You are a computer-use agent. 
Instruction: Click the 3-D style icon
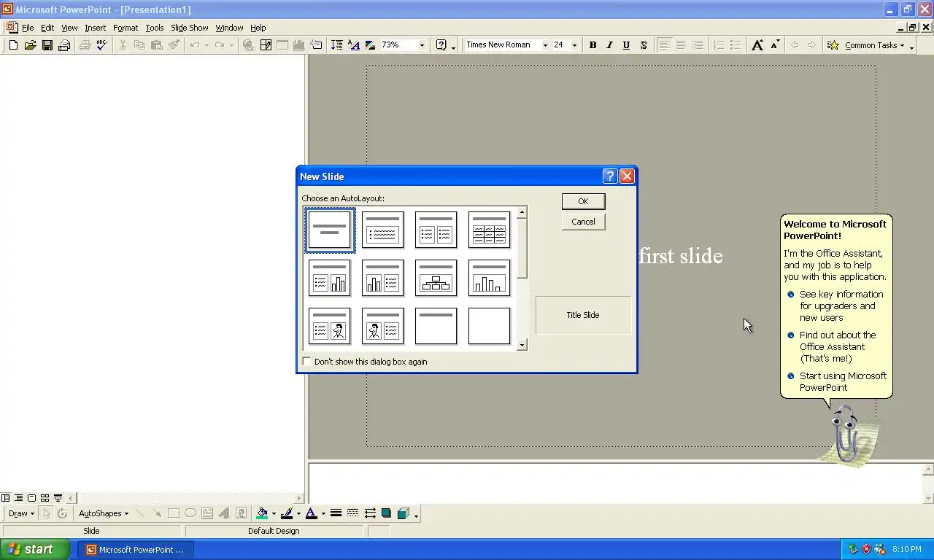click(x=404, y=513)
